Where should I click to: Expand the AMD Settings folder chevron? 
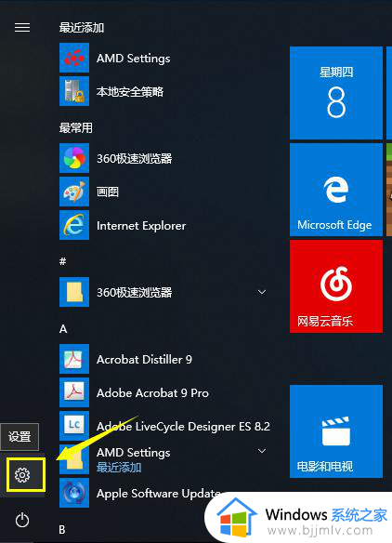[x=262, y=451]
